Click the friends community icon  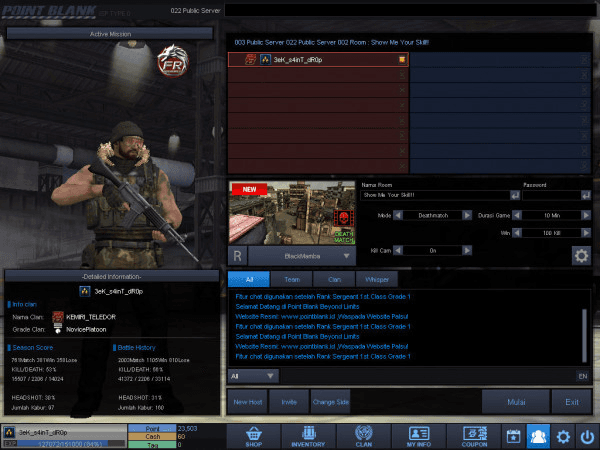[x=539, y=436]
